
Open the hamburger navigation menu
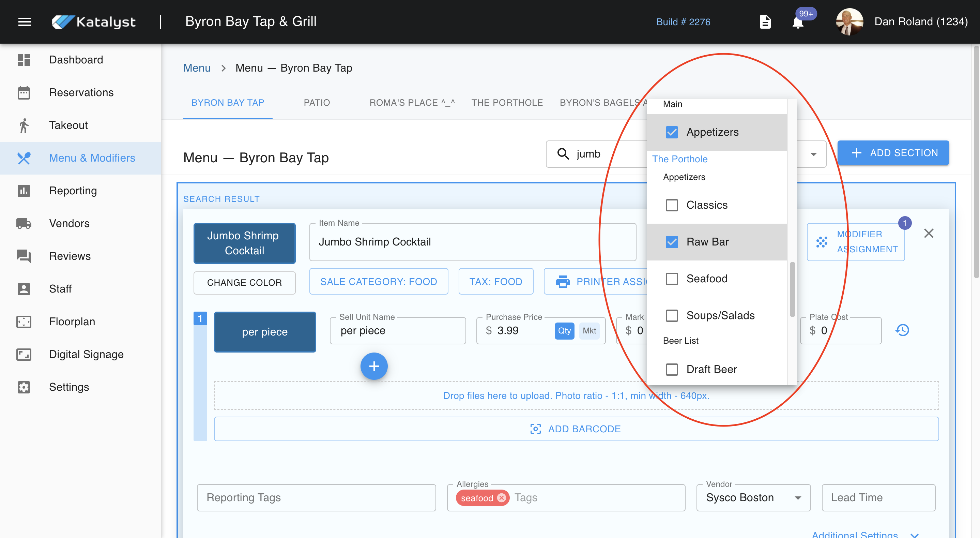[24, 22]
